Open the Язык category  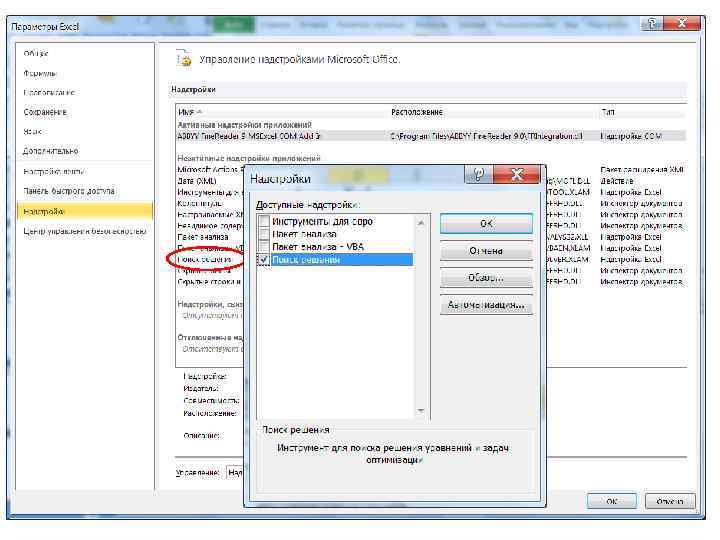click(33, 132)
